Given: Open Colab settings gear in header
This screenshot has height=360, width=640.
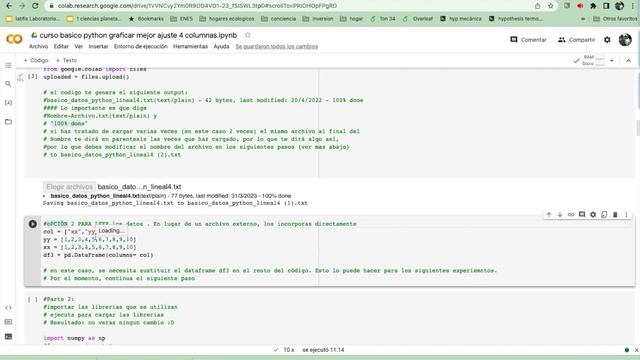Looking at the screenshot, I should coord(607,40).
